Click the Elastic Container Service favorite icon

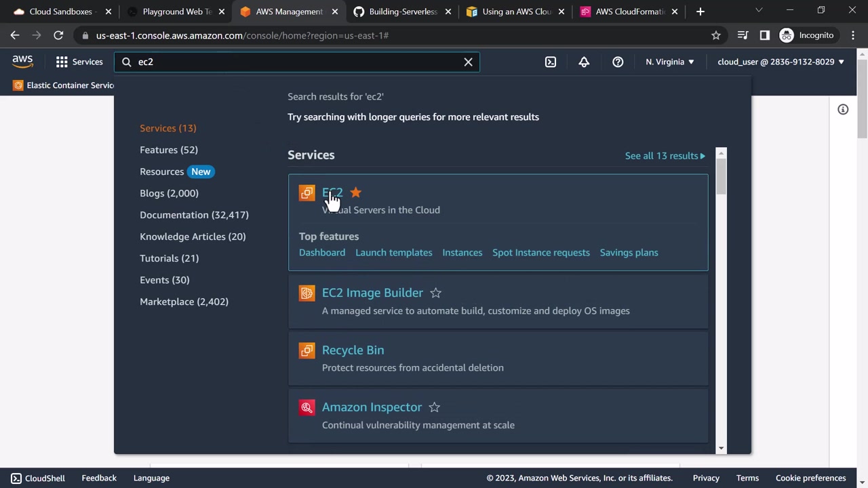(x=18, y=85)
